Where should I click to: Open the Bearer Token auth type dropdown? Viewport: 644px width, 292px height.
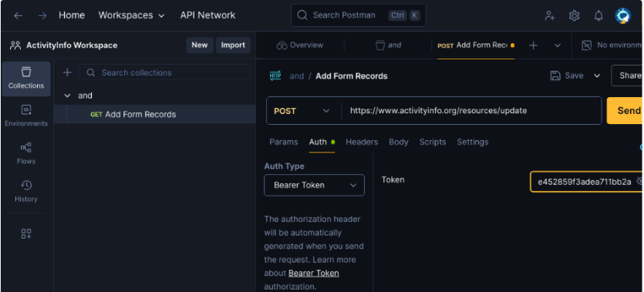(314, 185)
